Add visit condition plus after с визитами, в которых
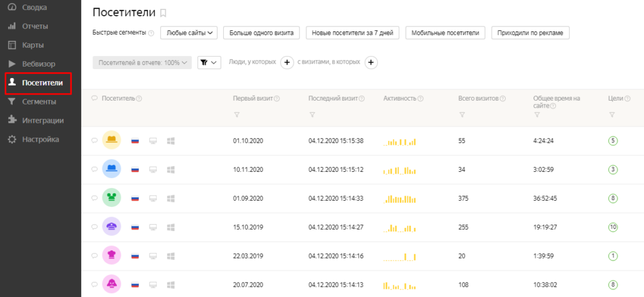 coord(371,62)
